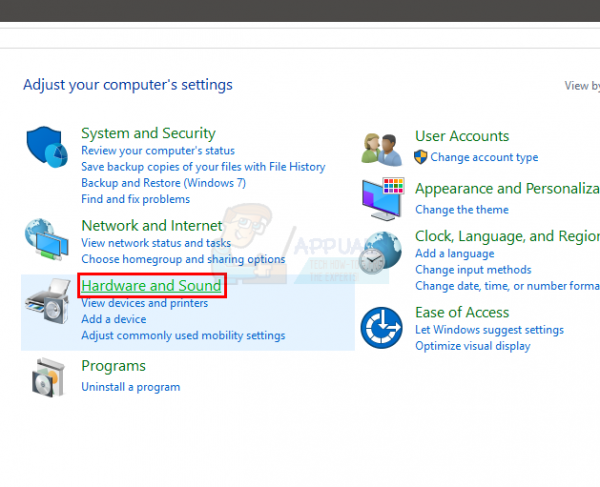This screenshot has height=487, width=600.
Task: Click the shield icon beside Change account type
Action: point(421,157)
